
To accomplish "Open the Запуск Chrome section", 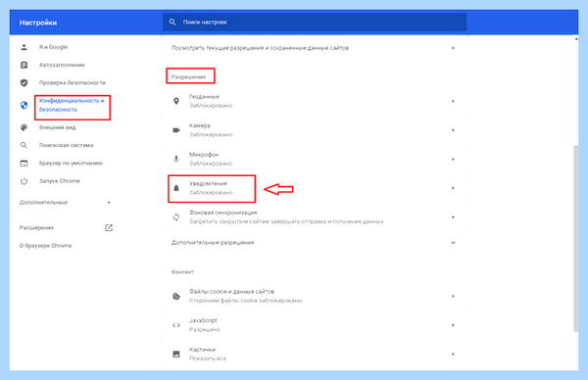I will pyautogui.click(x=59, y=181).
